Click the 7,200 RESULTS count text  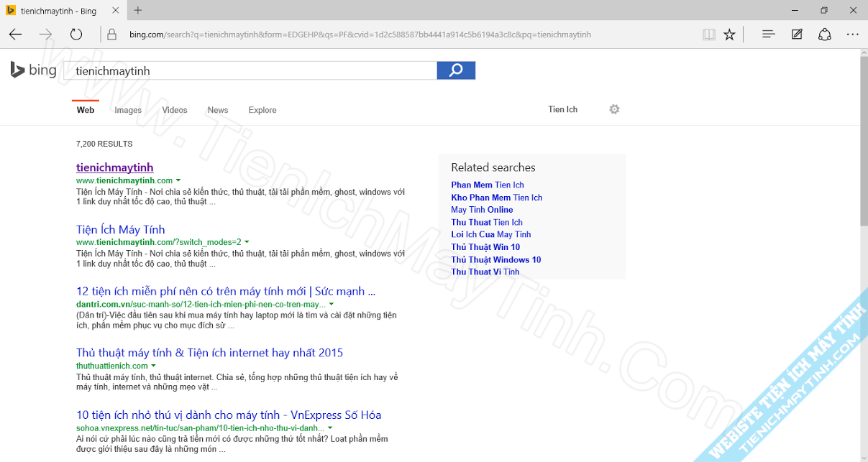104,144
